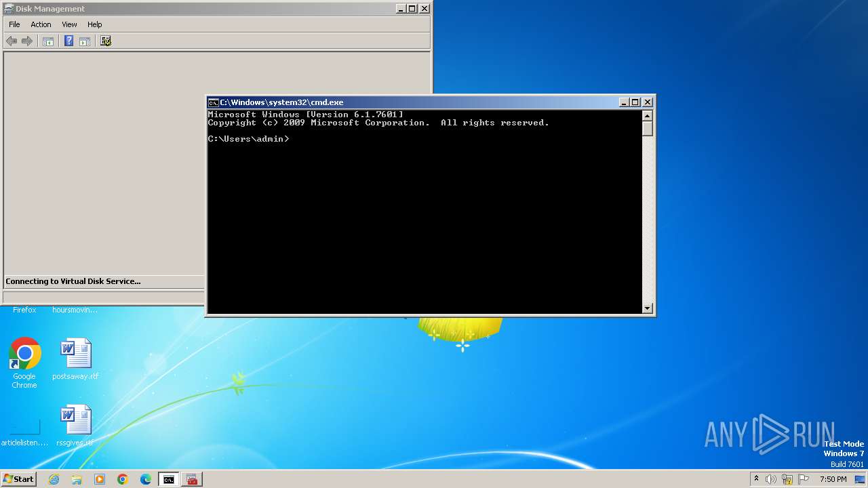Click the Disk Management title bar icon

click(9, 9)
